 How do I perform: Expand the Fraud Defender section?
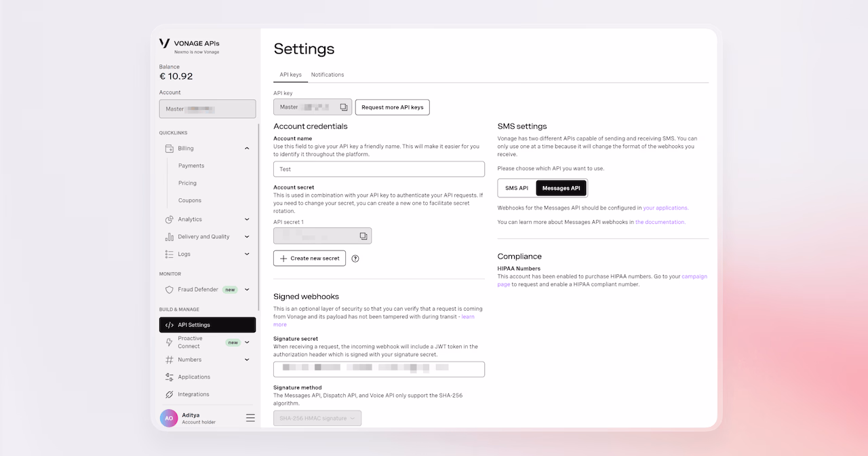click(x=247, y=290)
